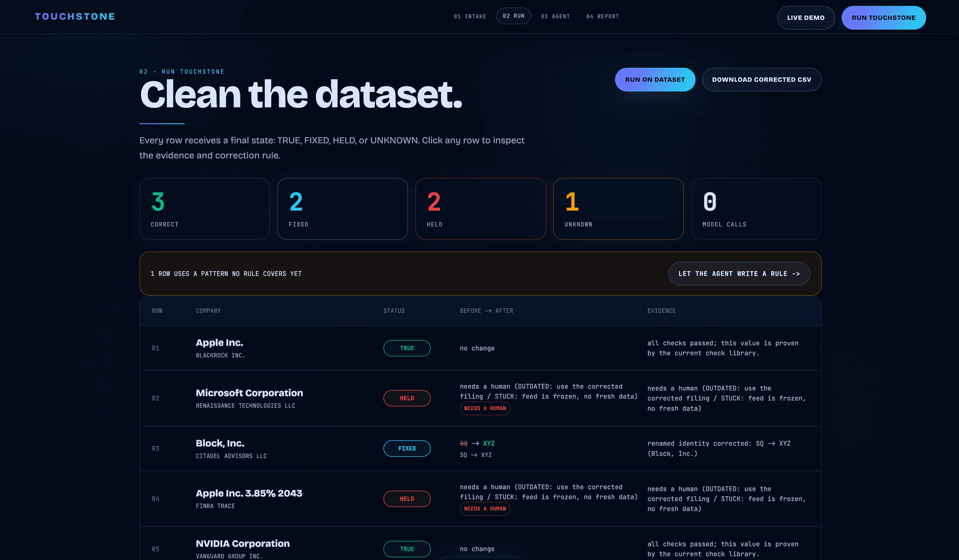
Task: Open the 04 Report step
Action: [602, 16]
